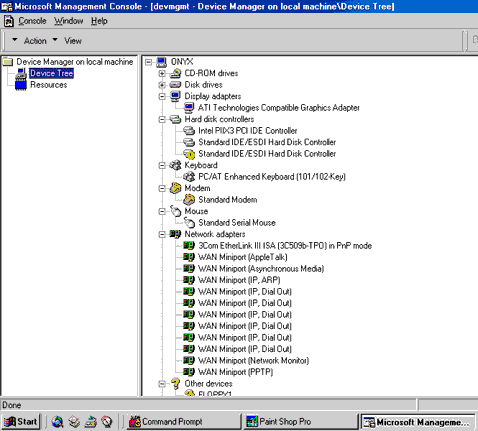Select WAN Miniport (Asynchronous Media) row
Image resolution: width=478 pixels, height=431 pixels.
tap(261, 269)
